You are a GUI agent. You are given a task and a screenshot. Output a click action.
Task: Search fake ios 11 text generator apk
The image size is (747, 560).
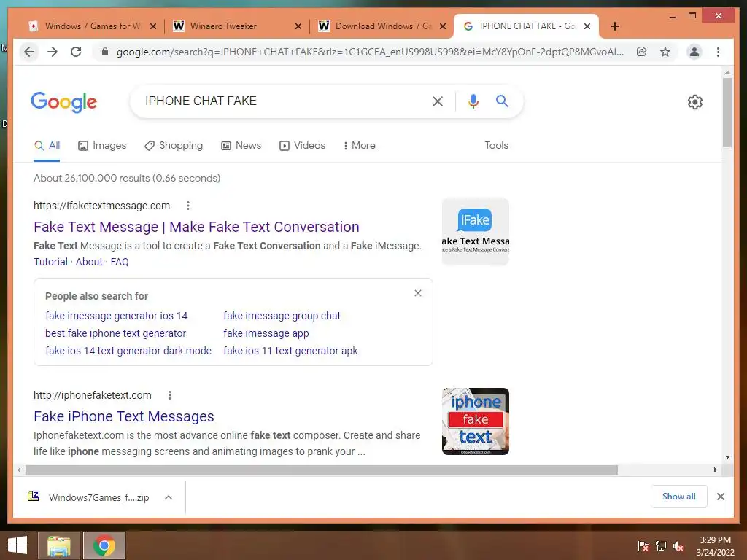click(x=290, y=351)
